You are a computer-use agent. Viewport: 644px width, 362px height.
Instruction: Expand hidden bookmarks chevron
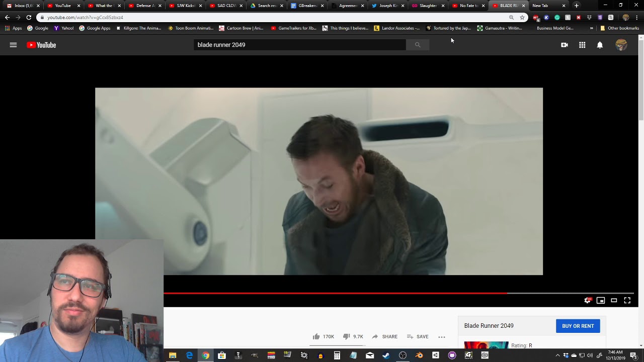591,28
